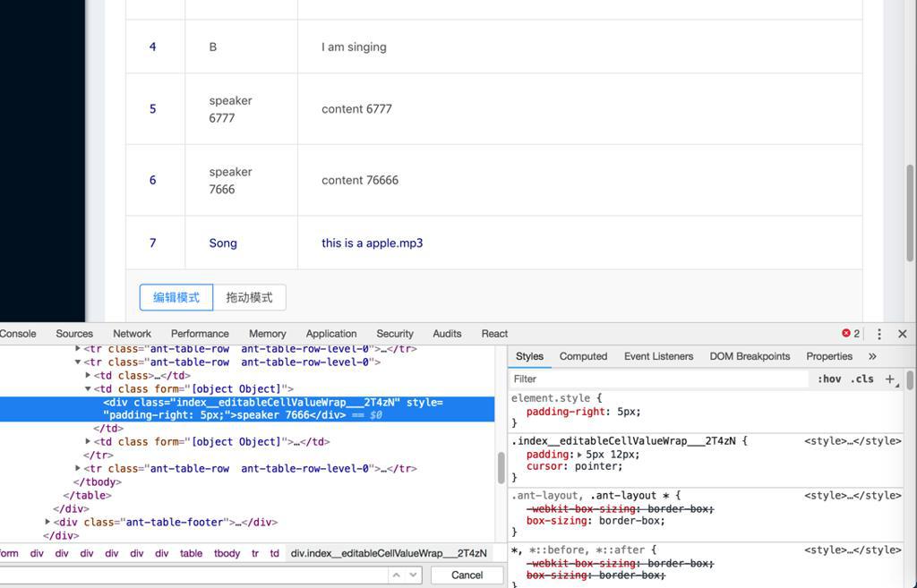917x588 pixels.
Task: Select tbody in the DOM breadcrumb
Action: [227, 554]
